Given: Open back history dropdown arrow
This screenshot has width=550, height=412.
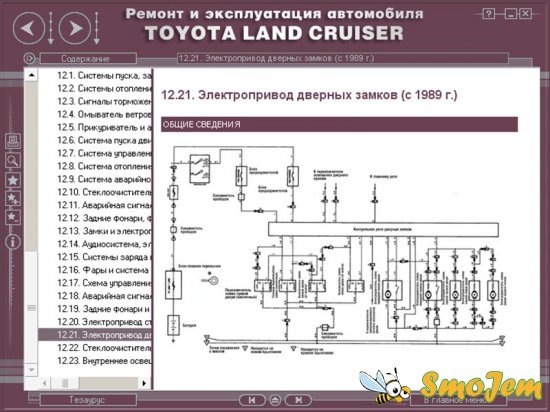Looking at the screenshot, I should point(51,29).
